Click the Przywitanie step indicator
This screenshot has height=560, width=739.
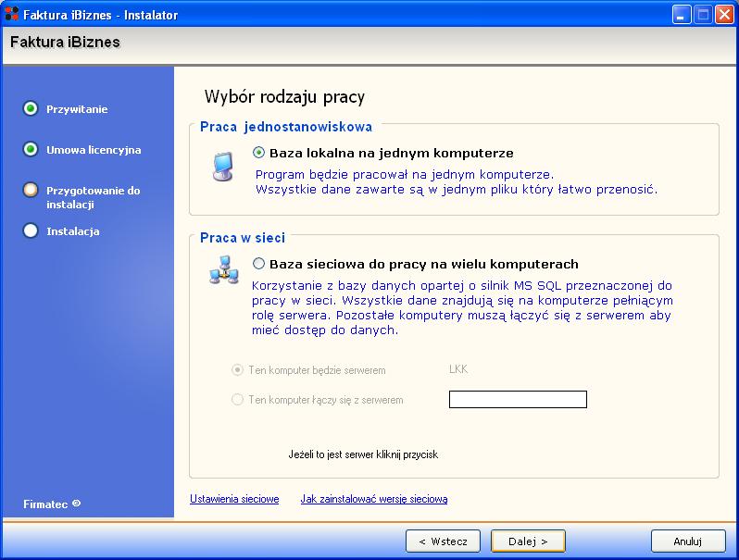pyautogui.click(x=31, y=109)
